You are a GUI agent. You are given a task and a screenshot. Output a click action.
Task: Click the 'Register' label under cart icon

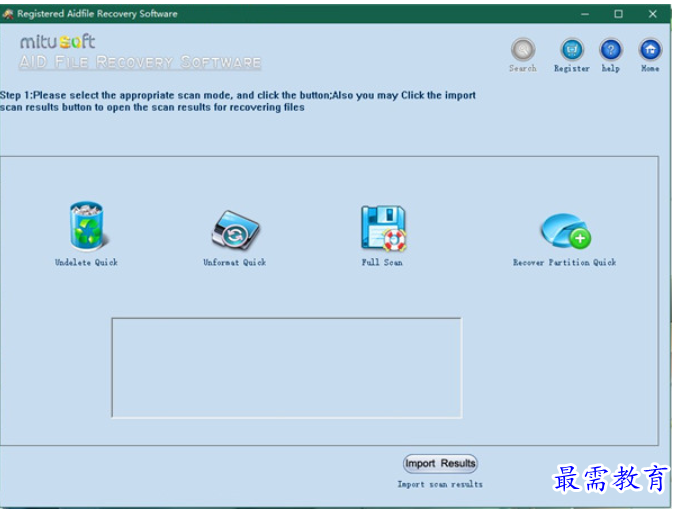point(572,69)
